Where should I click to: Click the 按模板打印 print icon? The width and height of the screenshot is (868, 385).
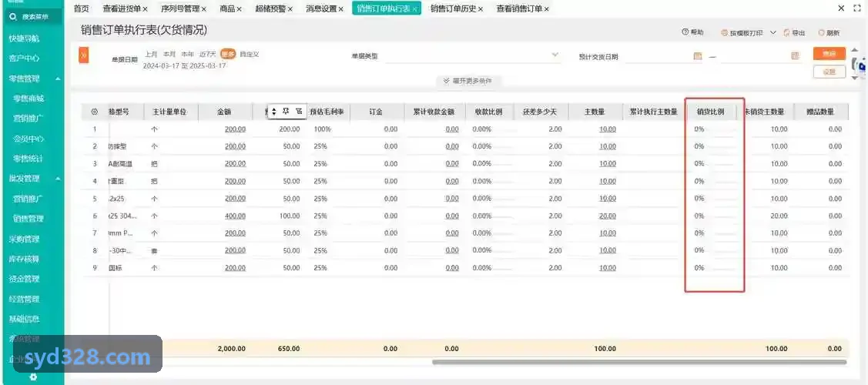(724, 33)
